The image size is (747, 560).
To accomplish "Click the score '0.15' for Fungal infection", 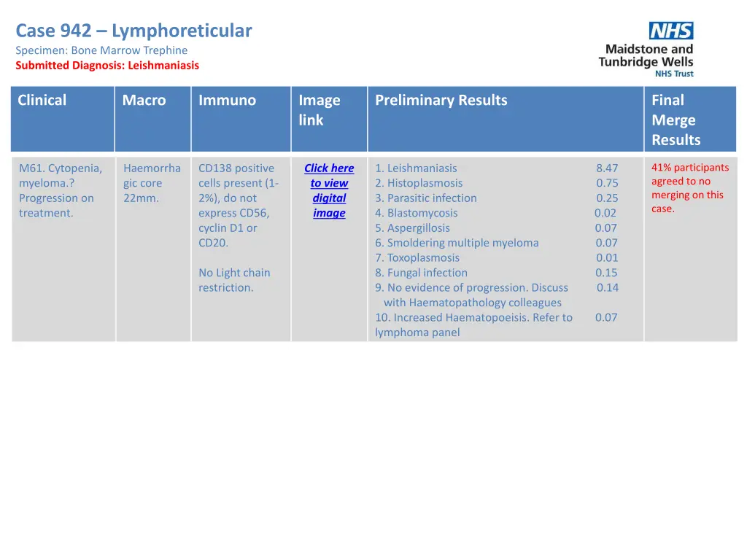I will pos(606,273).
